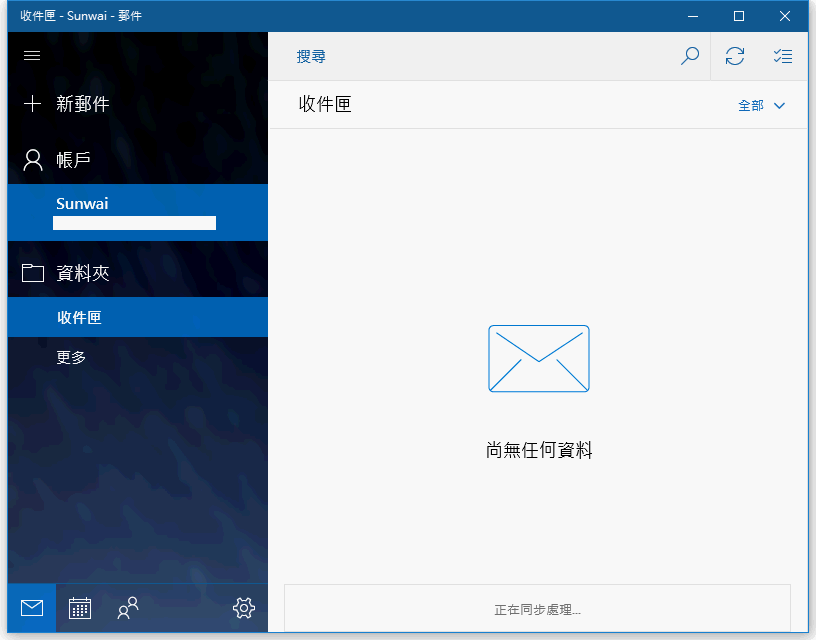This screenshot has width=816, height=640.
Task: Click the plus icon for new mail
Action: 32,104
